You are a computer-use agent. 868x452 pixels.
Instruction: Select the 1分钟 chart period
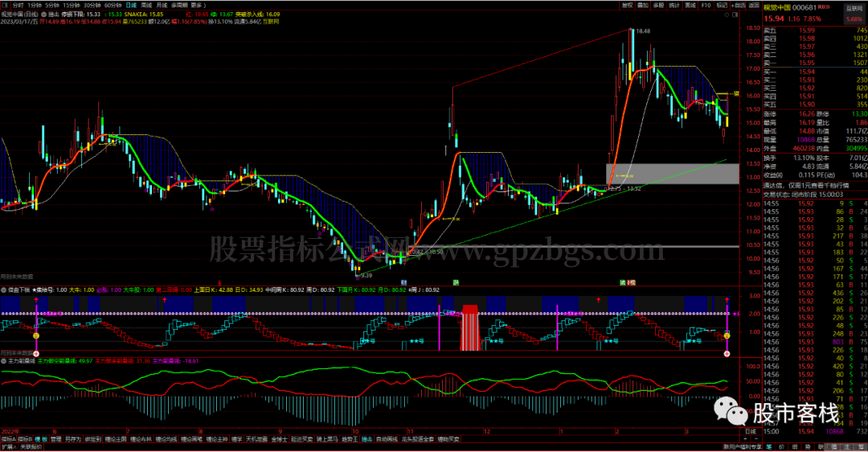click(35, 5)
